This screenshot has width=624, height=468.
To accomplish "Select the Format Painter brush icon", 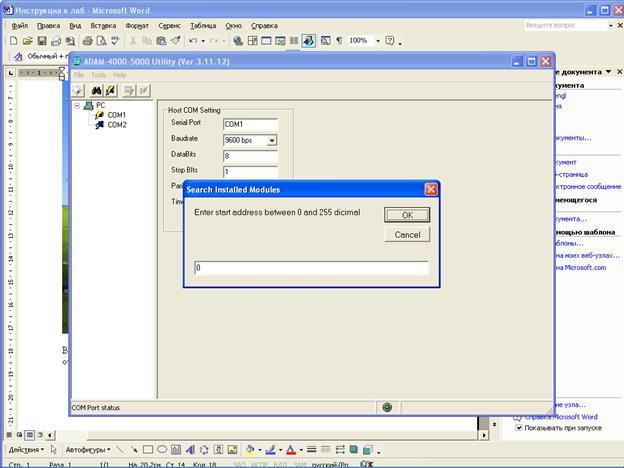I will 176,41.
